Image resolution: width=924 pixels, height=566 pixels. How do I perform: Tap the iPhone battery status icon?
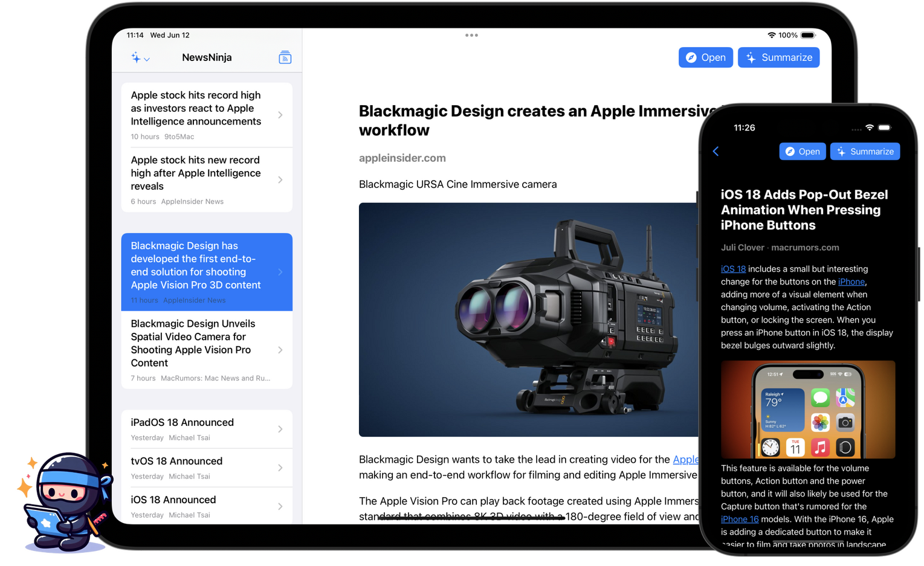click(884, 127)
